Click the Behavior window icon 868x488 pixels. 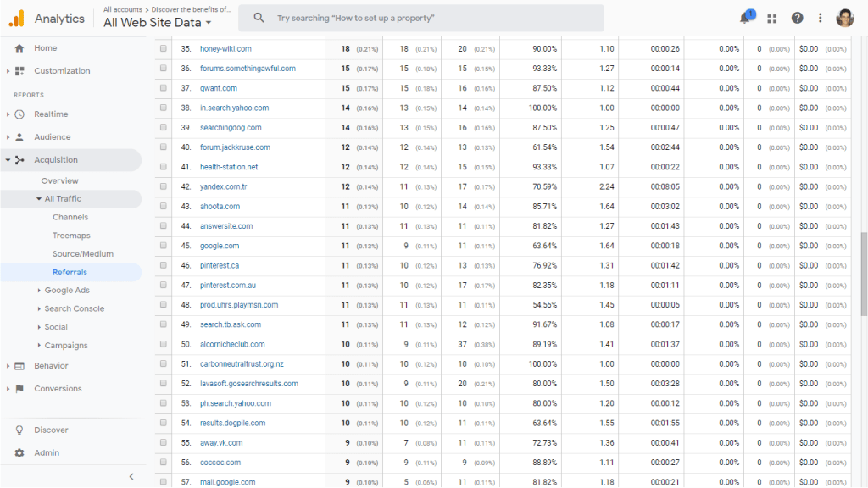[x=19, y=366]
